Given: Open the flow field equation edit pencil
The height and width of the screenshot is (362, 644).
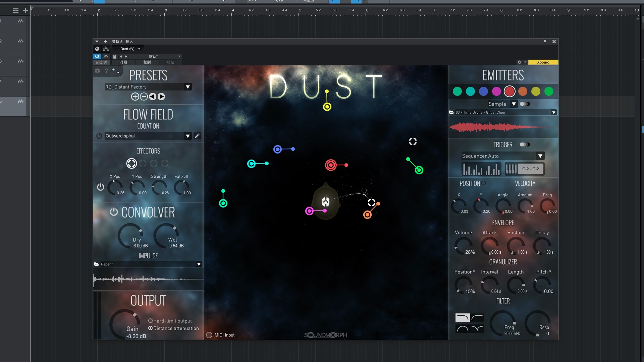Looking at the screenshot, I should coord(197,136).
